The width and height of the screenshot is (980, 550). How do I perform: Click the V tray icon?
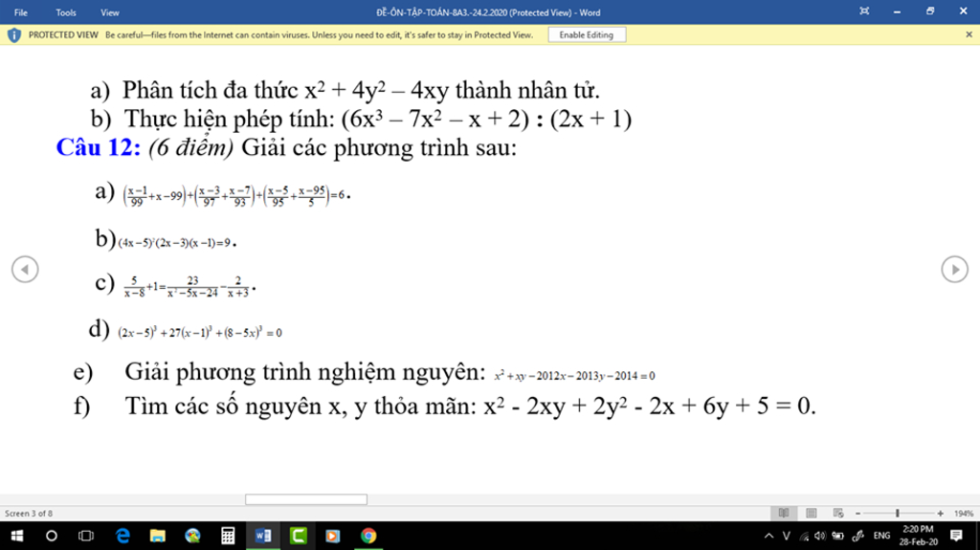[787, 536]
